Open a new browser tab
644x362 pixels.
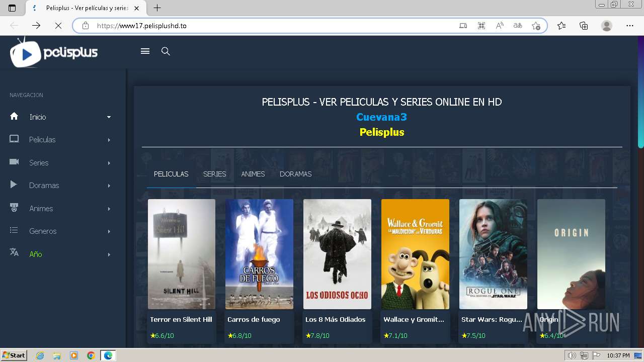click(157, 8)
